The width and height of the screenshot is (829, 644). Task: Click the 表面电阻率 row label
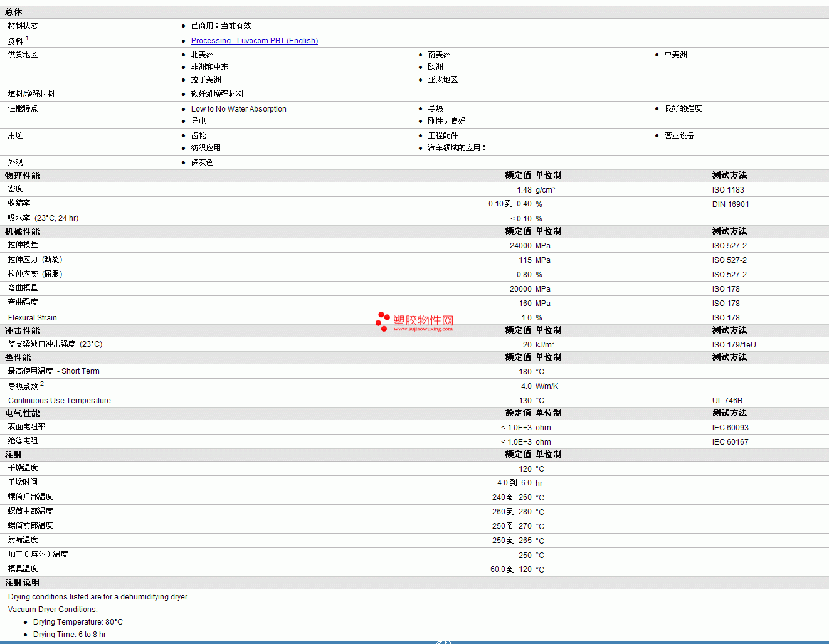point(27,426)
